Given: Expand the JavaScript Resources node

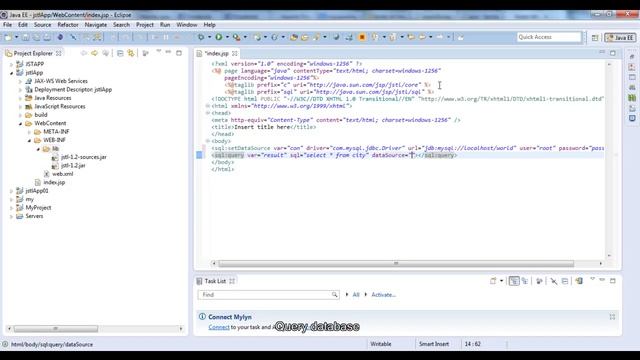Looking at the screenshot, I should point(20,107).
